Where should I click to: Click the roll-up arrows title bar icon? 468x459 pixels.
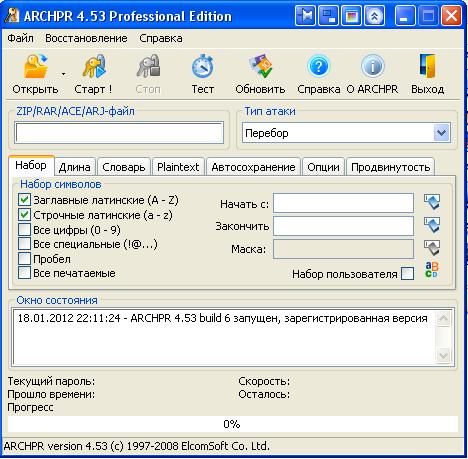(374, 16)
